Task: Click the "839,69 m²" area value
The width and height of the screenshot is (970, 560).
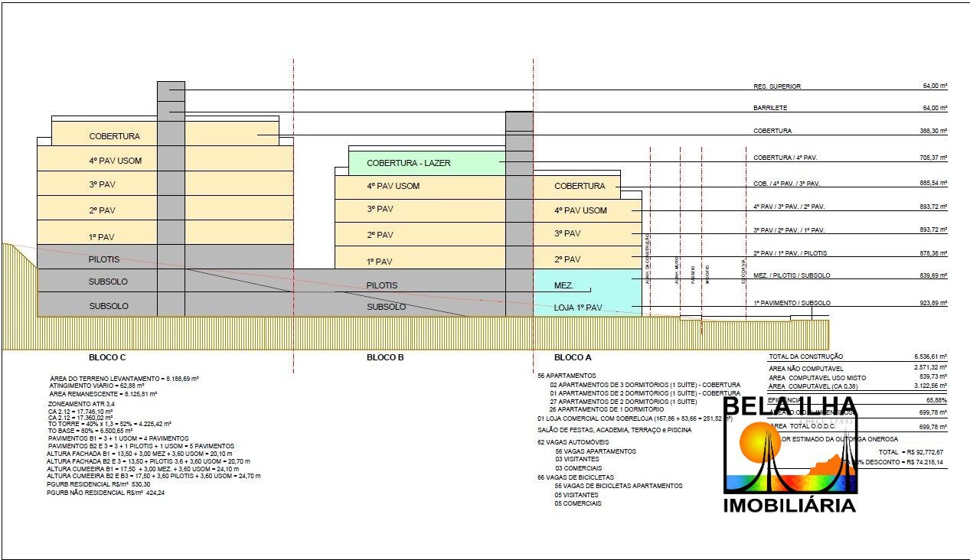Action: (934, 275)
